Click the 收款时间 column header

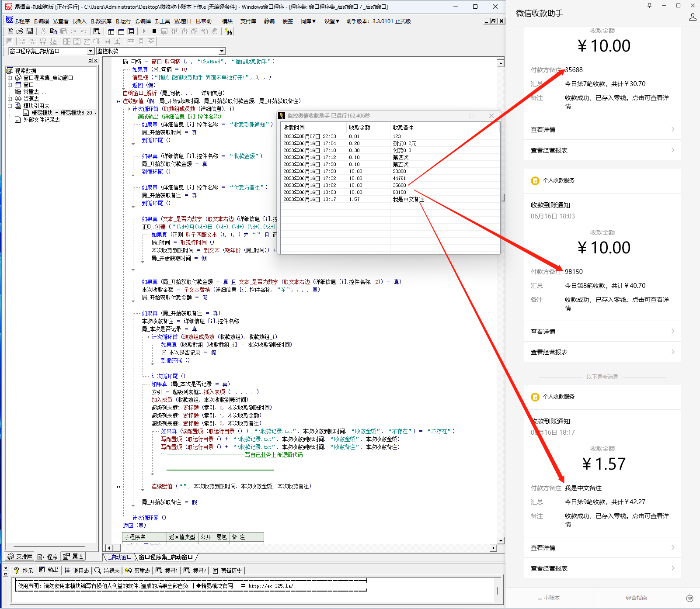click(x=314, y=128)
